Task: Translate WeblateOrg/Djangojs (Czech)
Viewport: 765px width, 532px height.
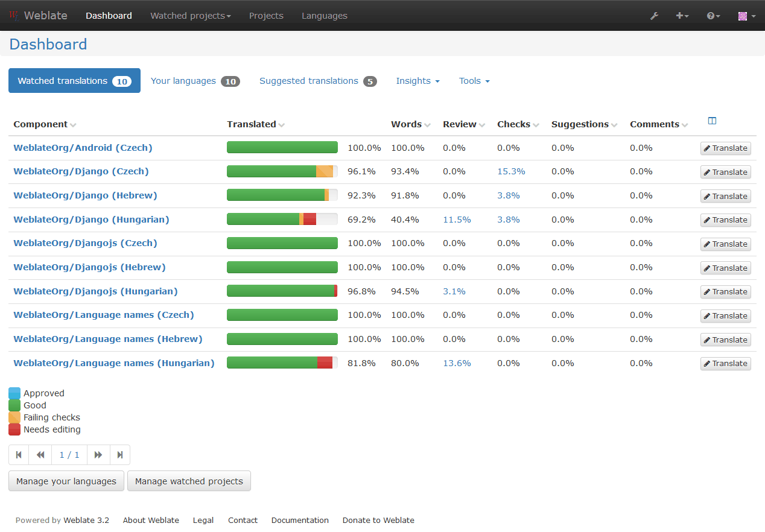Action: tap(725, 244)
